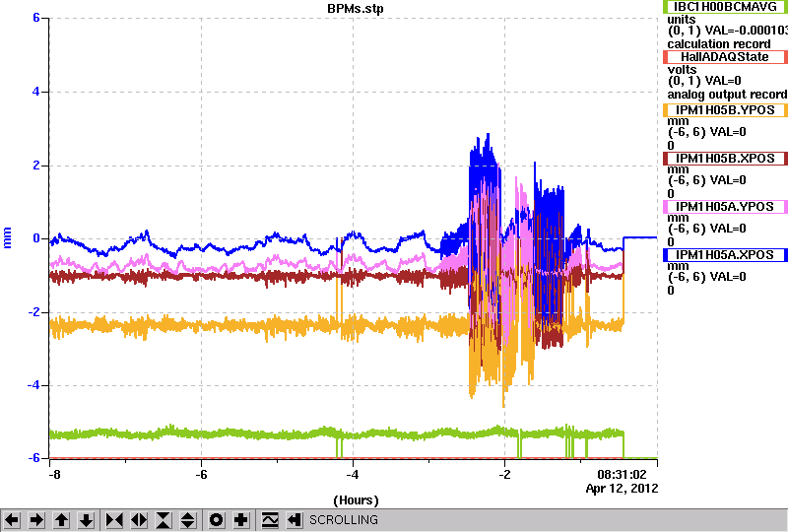Click the 'volts' text under HallADAQState
This screenshot has width=788, height=532.
tap(682, 70)
